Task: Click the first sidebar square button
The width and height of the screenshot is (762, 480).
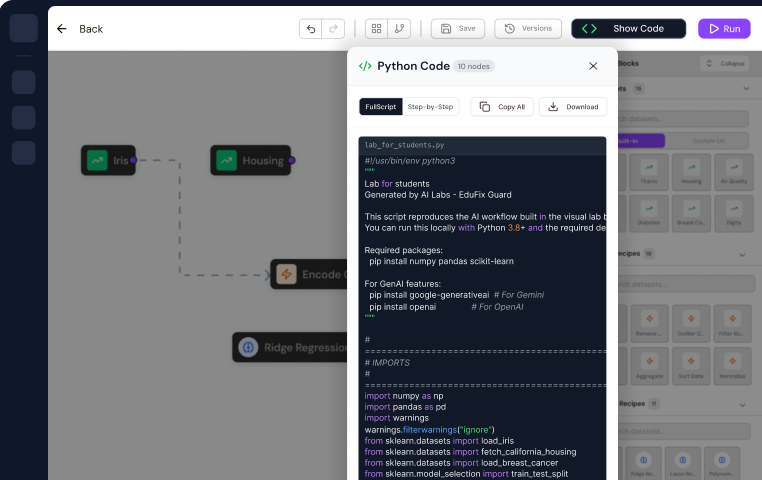Action: (x=23, y=82)
